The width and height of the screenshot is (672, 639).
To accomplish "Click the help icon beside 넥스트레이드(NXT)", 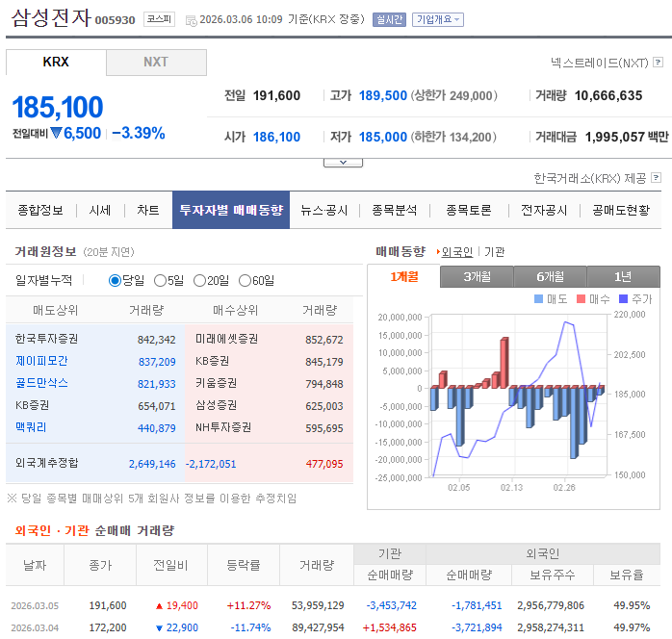I will 658,63.
